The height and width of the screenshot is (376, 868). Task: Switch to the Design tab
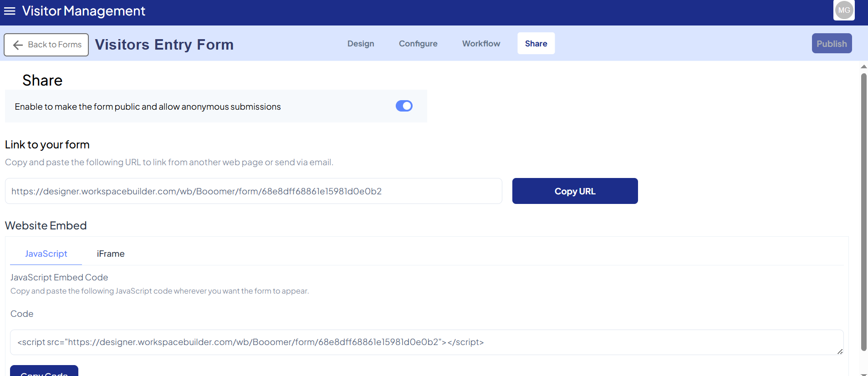[361, 44]
